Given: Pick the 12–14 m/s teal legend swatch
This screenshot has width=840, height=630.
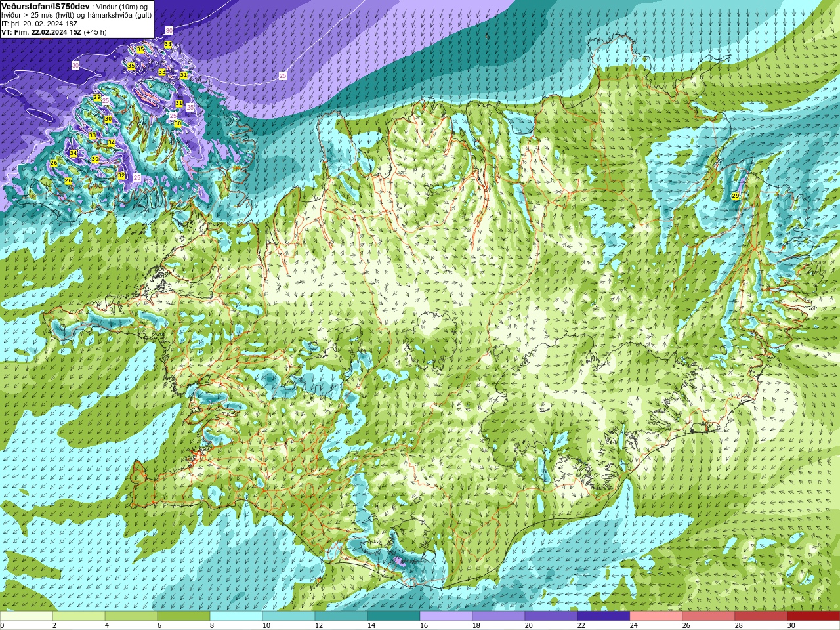Looking at the screenshot, I should [341, 616].
